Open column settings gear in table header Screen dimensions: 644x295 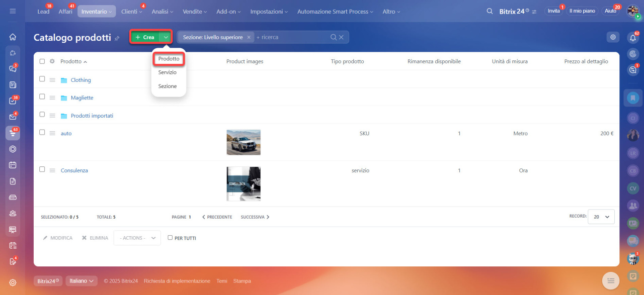[52, 61]
